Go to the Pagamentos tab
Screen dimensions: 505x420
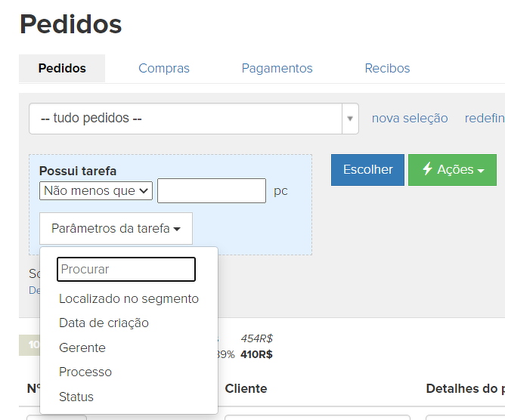coord(277,68)
